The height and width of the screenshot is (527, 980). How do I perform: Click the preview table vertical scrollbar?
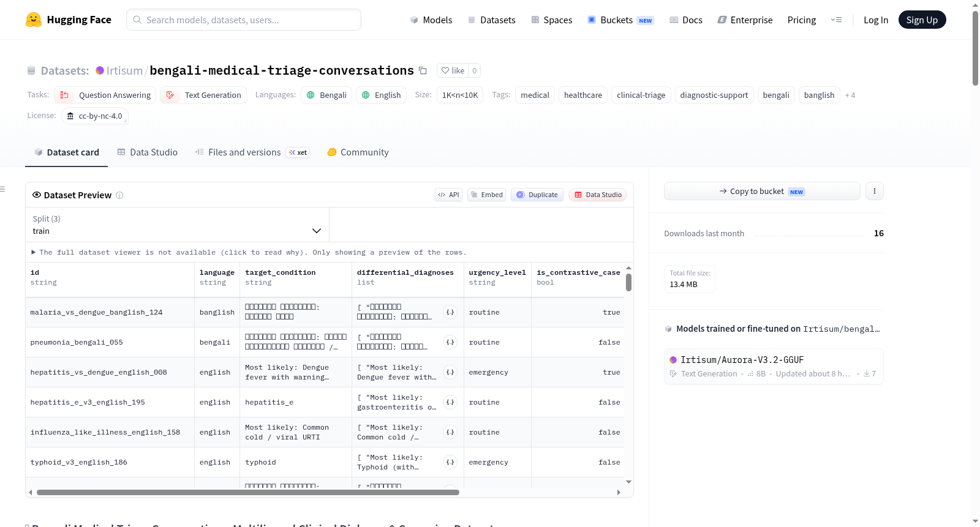point(628,282)
